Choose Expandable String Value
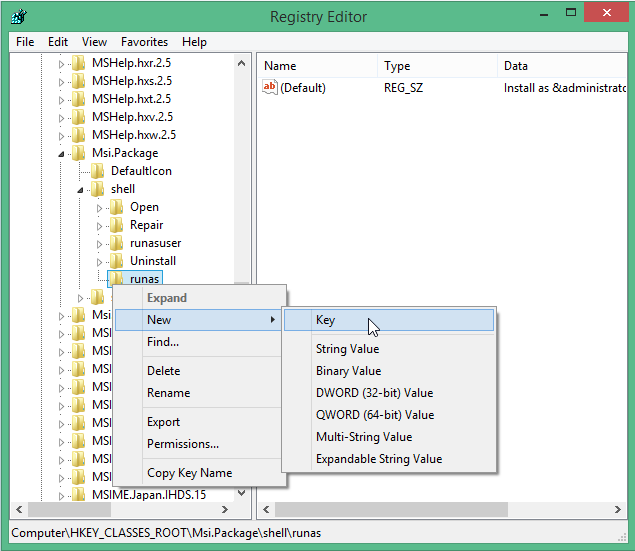This screenshot has height=551, width=635. tap(389, 459)
